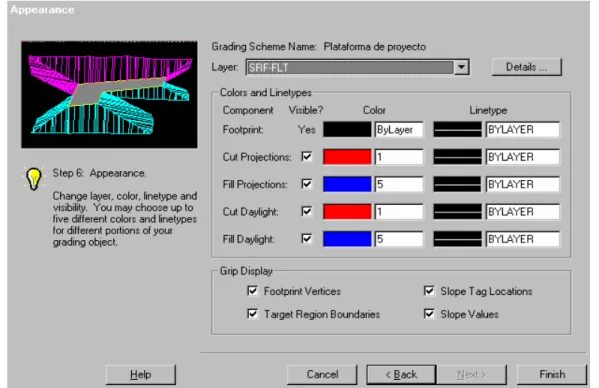This screenshot has width=599, height=388.
Task: Toggle Cut Projections visibility checkbox
Action: (306, 157)
